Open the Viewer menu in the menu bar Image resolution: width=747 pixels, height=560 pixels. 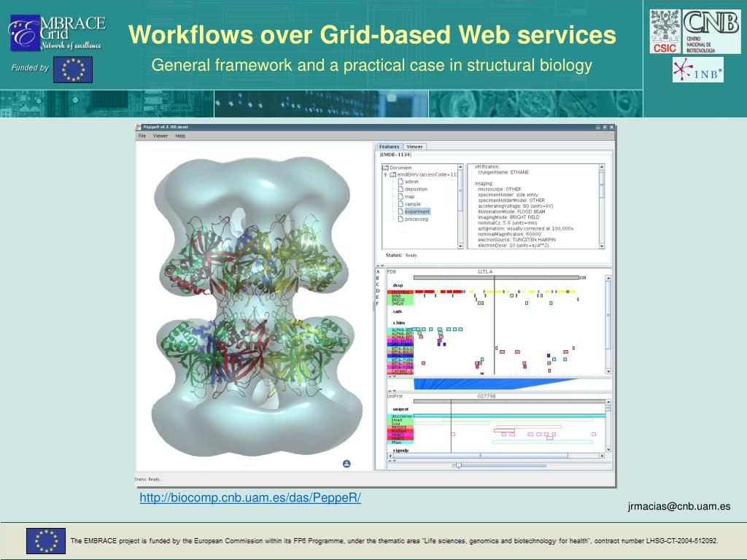pos(160,136)
